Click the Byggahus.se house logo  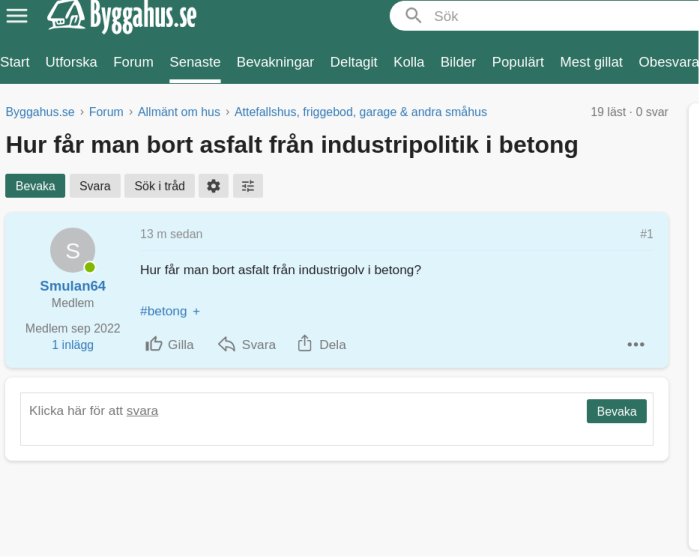point(121,16)
